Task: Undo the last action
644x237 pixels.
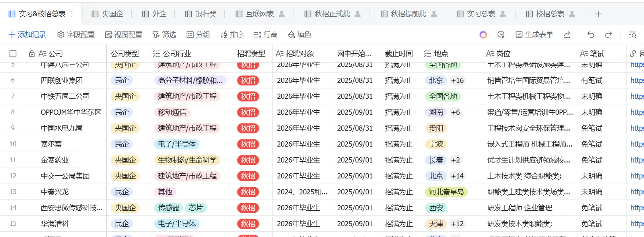Action: point(591,35)
